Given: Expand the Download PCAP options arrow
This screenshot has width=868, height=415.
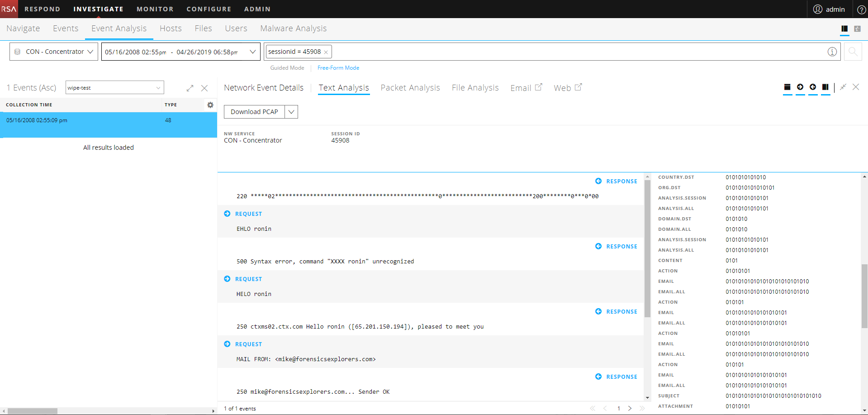Looking at the screenshot, I should tap(291, 112).
